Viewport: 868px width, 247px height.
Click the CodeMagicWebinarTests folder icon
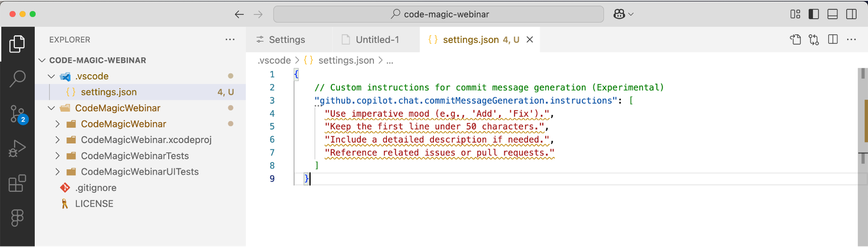(71, 156)
